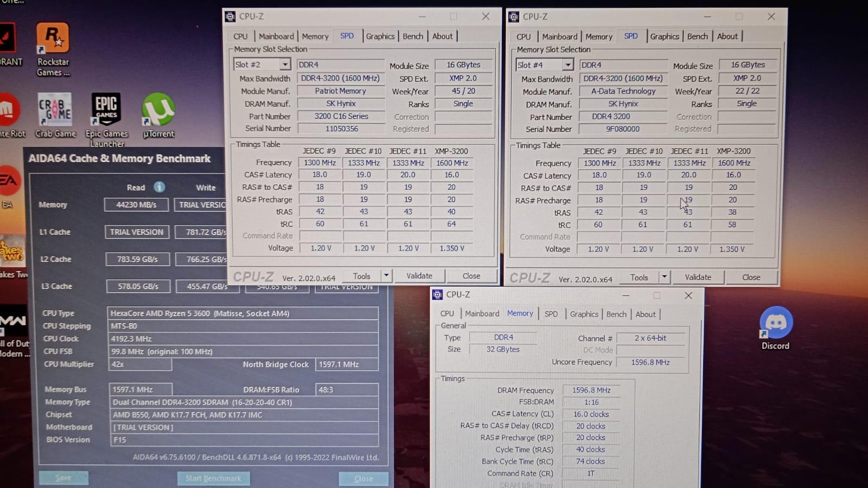The width and height of the screenshot is (868, 488).
Task: Click the CPU-Z title icon of the Slot #2 window
Action: pos(230,17)
